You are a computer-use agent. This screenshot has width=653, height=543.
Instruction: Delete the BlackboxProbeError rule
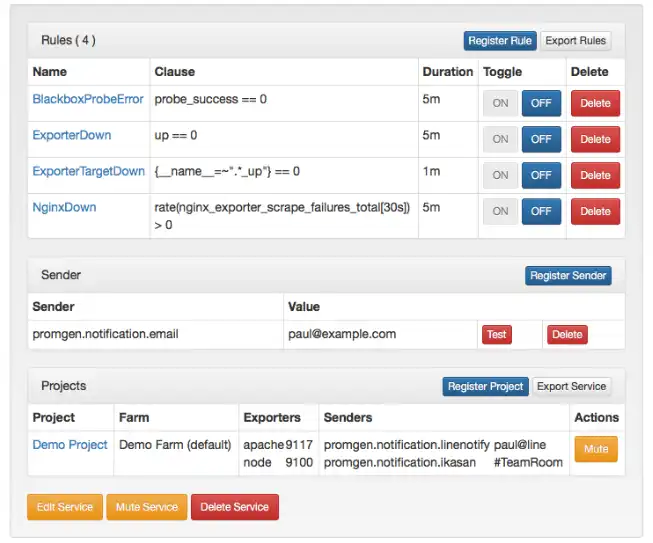(595, 104)
